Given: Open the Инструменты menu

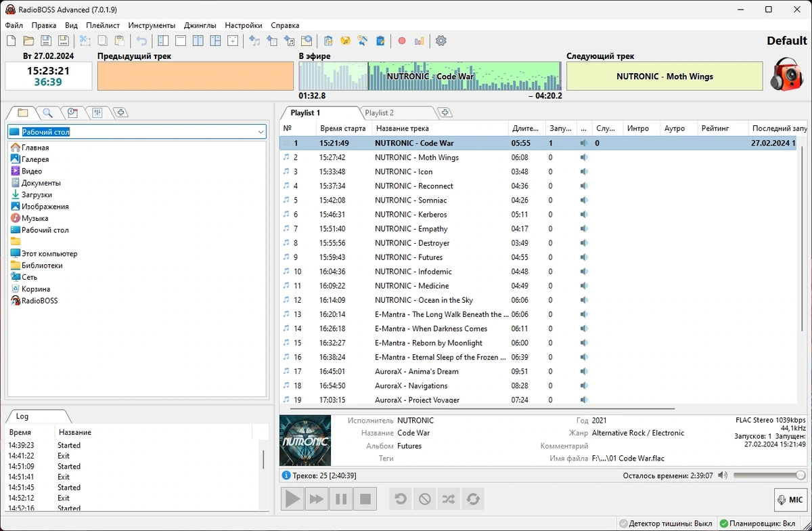Looking at the screenshot, I should point(152,25).
